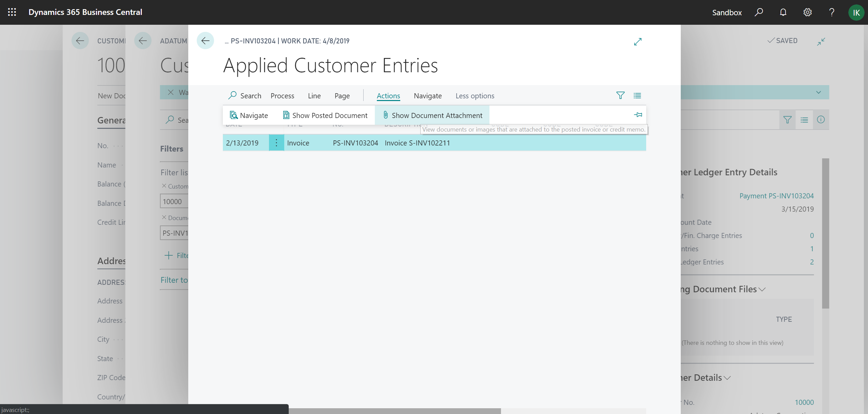Go back using the dialog back arrow
The image size is (868, 414).
205,41
